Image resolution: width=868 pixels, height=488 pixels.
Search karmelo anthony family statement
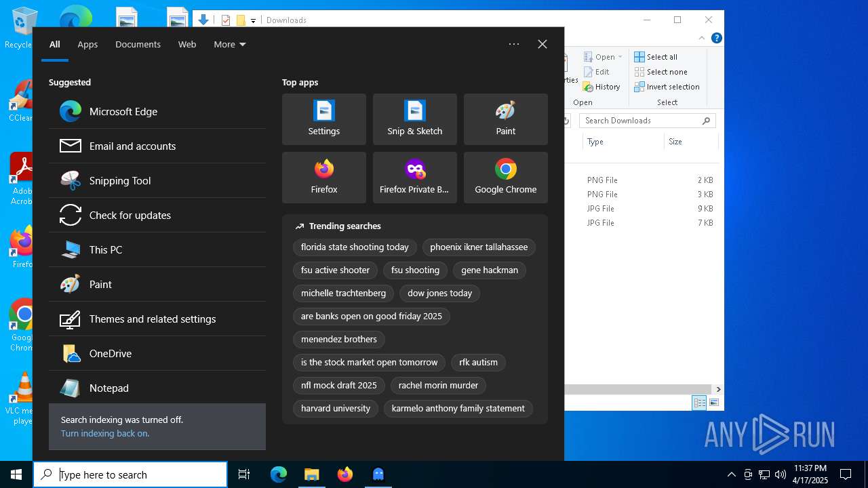click(458, 408)
